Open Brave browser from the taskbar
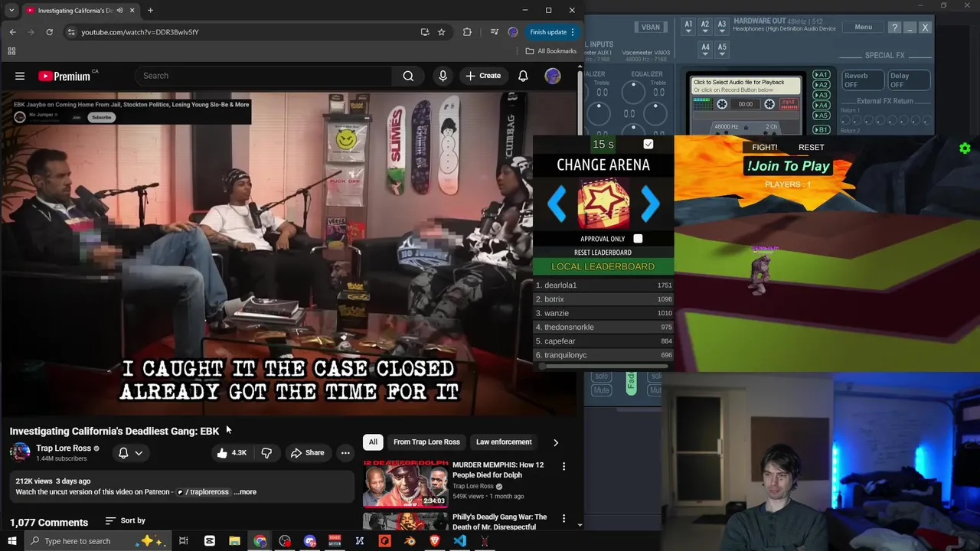The image size is (980, 551). (x=435, y=541)
